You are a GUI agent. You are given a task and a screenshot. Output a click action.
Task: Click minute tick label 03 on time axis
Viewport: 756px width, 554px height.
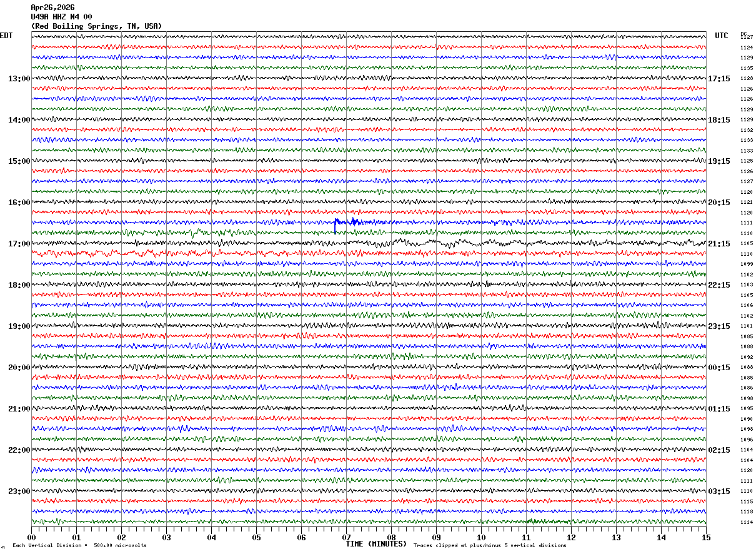(166, 537)
